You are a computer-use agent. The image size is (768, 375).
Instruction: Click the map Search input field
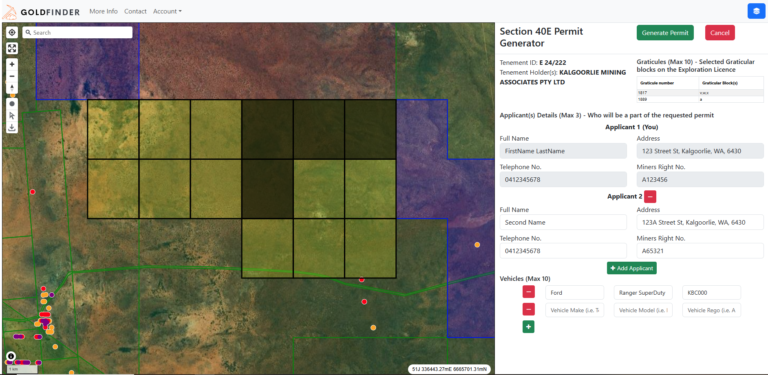[77, 32]
